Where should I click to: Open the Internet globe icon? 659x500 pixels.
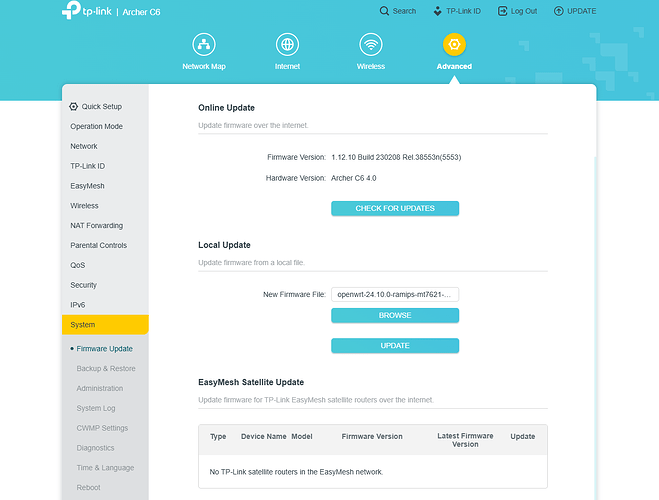[287, 44]
